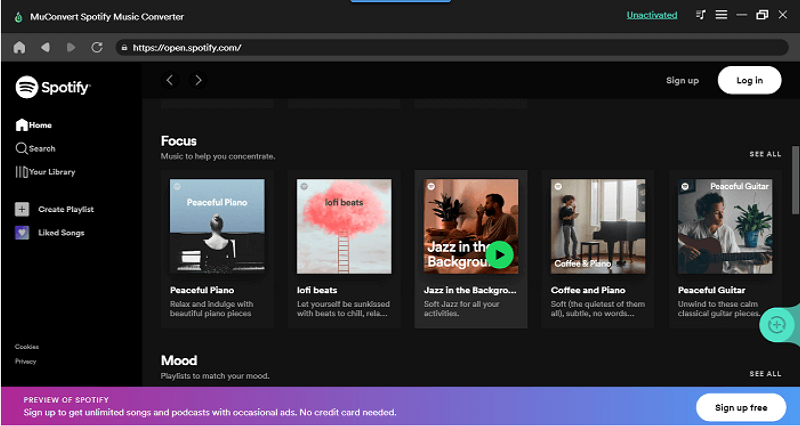Open Coffee and Piano playlist cover

[x=598, y=226]
